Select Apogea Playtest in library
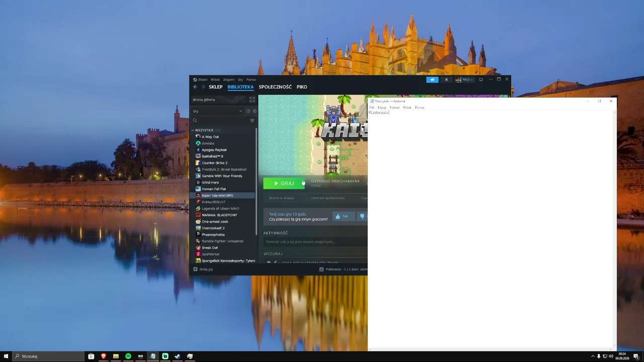Viewport: 644px width, 362px height. [x=223, y=150]
